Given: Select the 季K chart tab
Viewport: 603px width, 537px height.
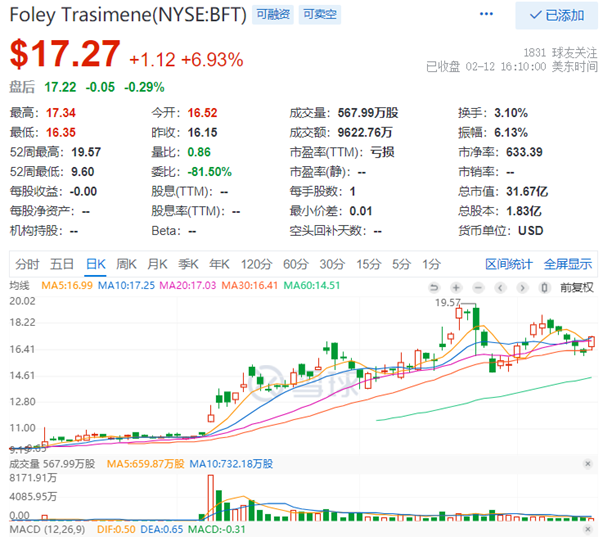Looking at the screenshot, I should 188,264.
